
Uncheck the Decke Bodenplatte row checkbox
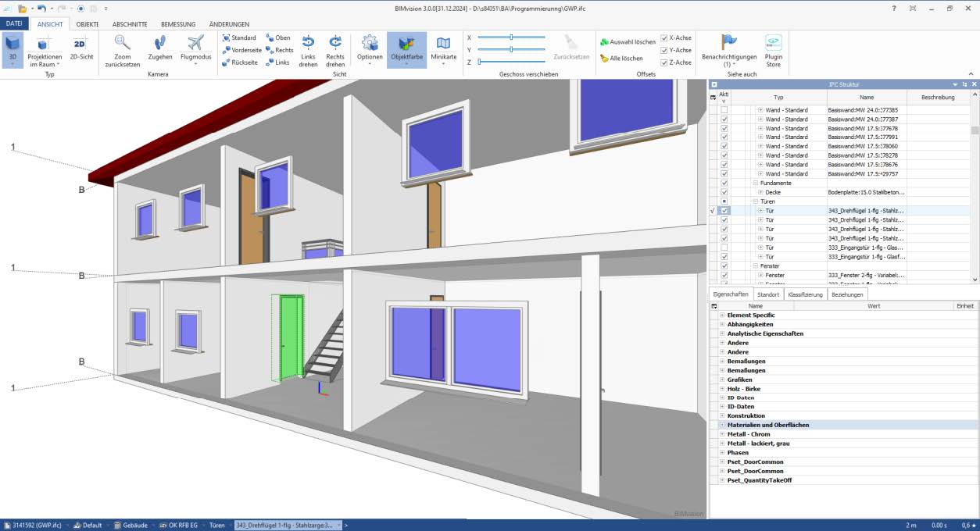[x=724, y=192]
